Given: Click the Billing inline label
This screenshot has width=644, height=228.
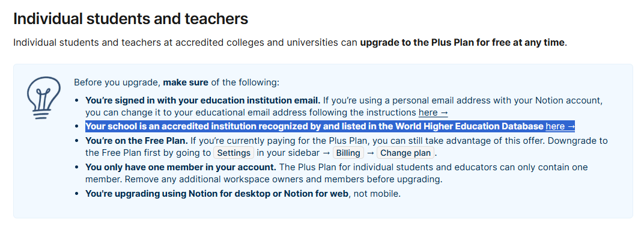Looking at the screenshot, I should point(348,153).
